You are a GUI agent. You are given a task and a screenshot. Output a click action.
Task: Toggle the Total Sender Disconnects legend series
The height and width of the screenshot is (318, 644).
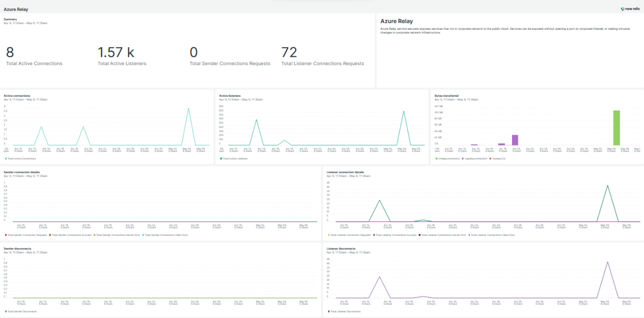(x=20, y=312)
